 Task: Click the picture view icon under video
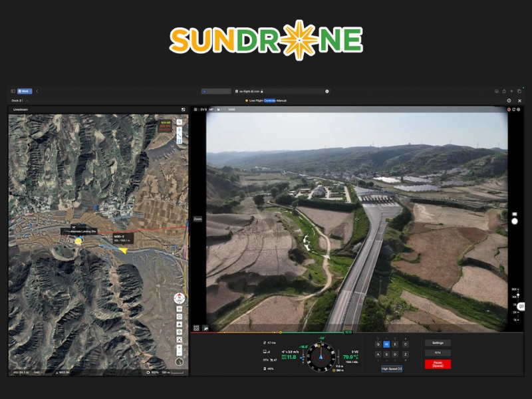205,328
